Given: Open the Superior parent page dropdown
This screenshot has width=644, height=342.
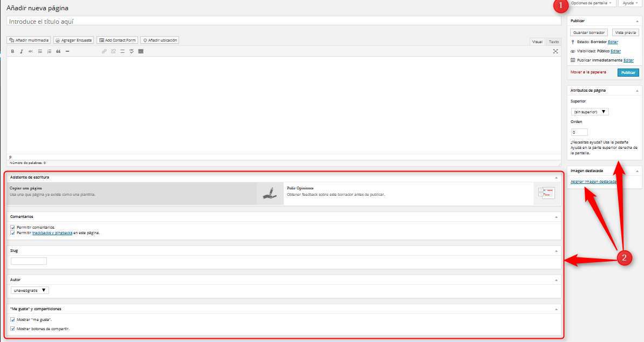Looking at the screenshot, I should 590,112.
